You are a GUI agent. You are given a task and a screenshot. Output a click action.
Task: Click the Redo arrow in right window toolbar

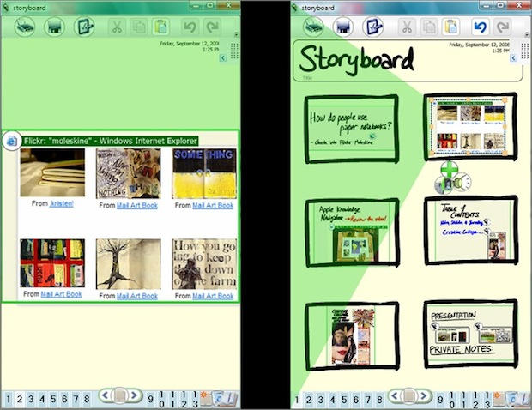(x=503, y=27)
